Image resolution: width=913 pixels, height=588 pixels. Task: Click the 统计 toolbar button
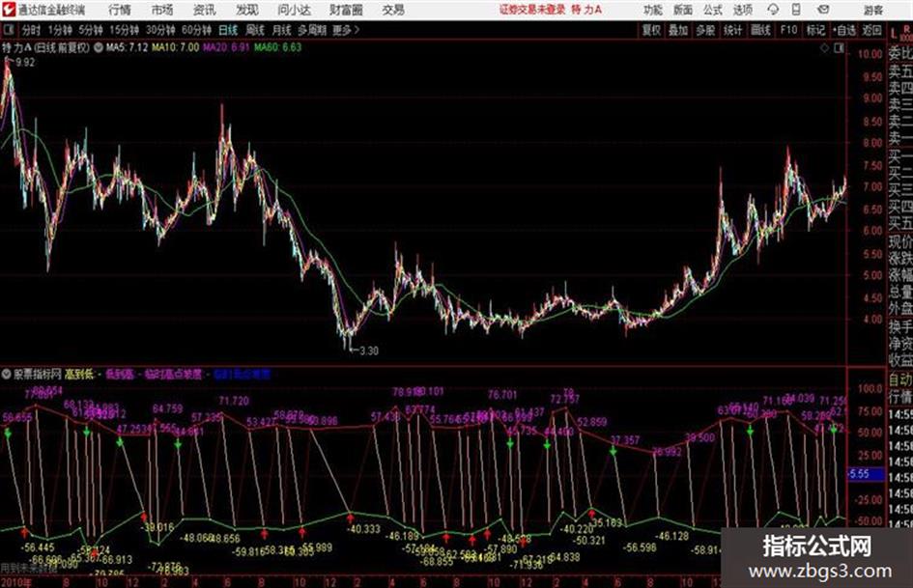[x=732, y=30]
